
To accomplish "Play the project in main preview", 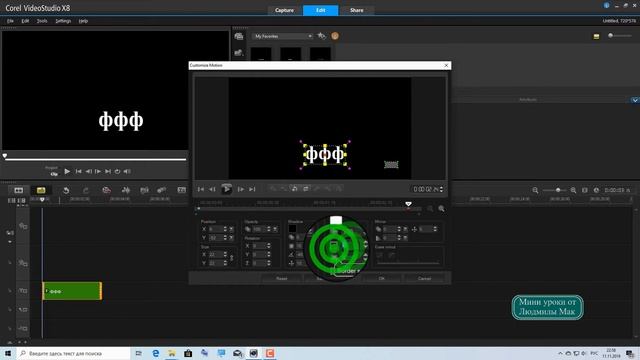I will (x=67, y=171).
